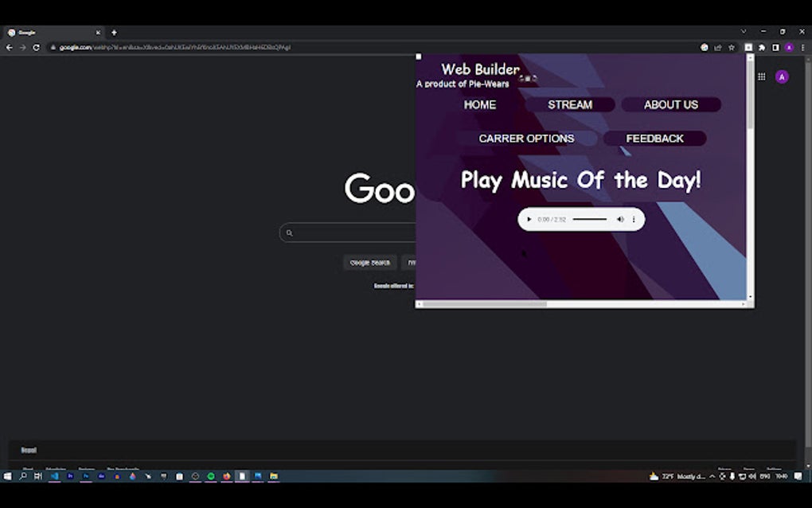
Task: Open STREAM in Web Builder popup
Action: 570,104
